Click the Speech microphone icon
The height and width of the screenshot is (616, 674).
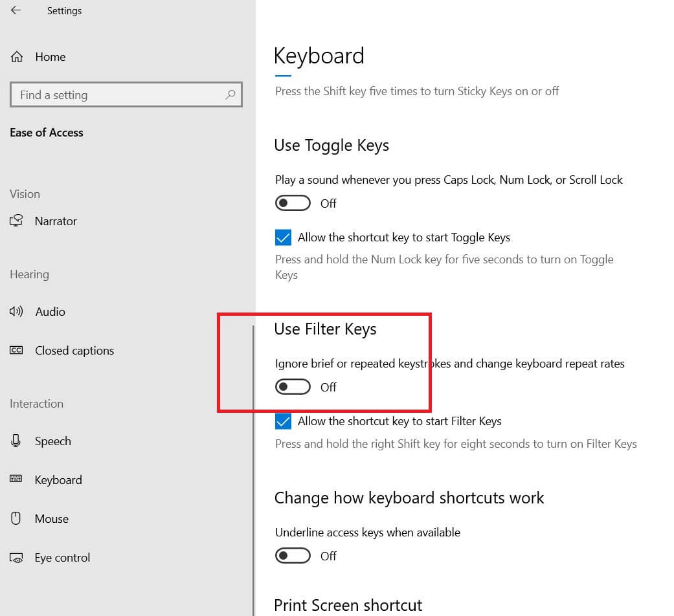(17, 441)
